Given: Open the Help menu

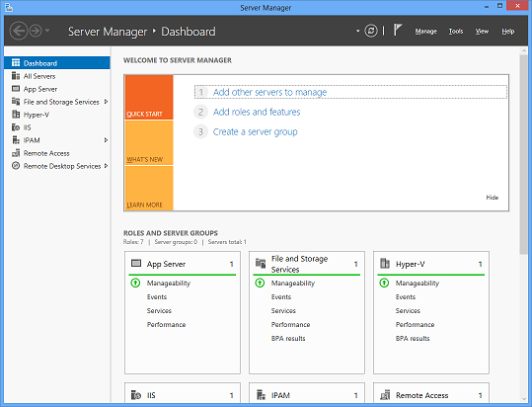Looking at the screenshot, I should [508, 32].
